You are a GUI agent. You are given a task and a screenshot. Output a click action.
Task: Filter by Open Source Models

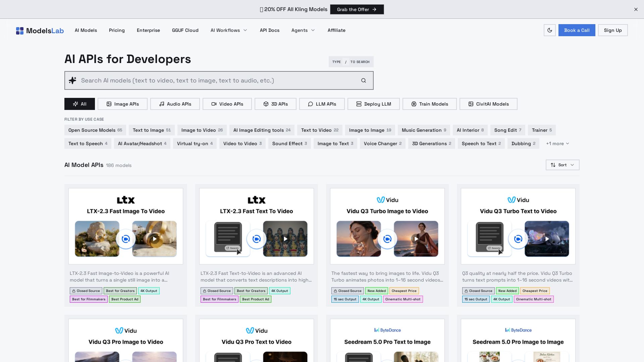click(95, 130)
